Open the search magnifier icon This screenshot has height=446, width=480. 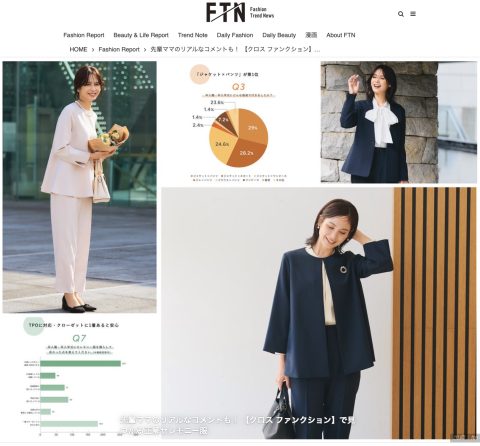(x=401, y=14)
